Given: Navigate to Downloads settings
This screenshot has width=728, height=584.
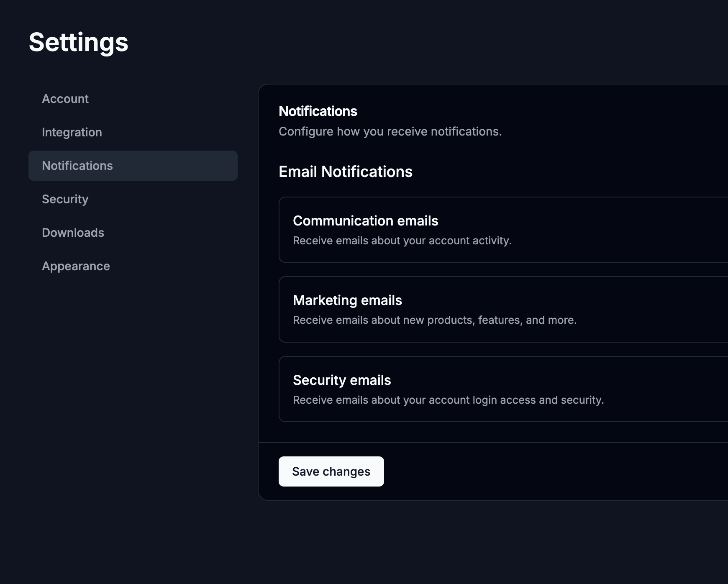Looking at the screenshot, I should coord(73,233).
